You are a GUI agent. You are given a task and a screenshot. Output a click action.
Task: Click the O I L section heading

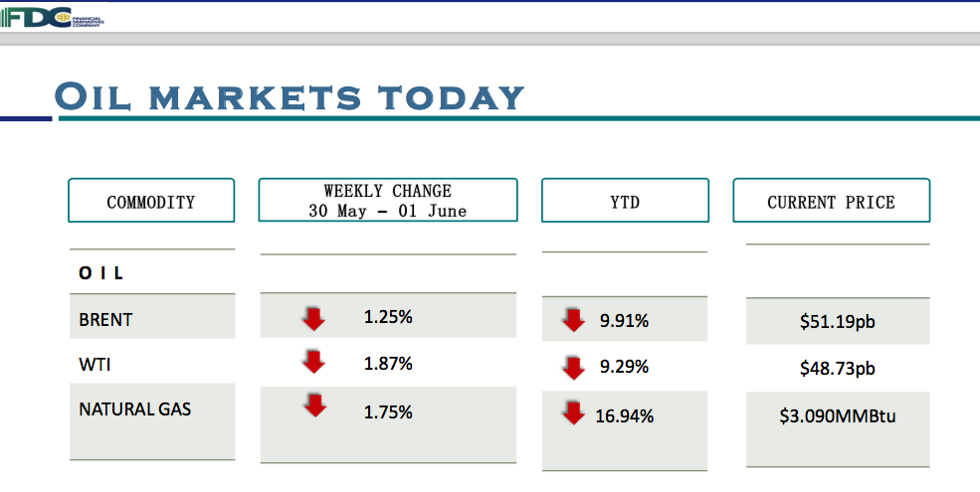click(x=100, y=272)
